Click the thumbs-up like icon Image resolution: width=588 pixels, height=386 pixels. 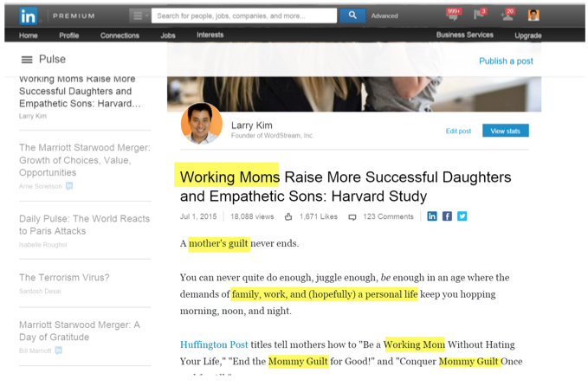tap(289, 216)
